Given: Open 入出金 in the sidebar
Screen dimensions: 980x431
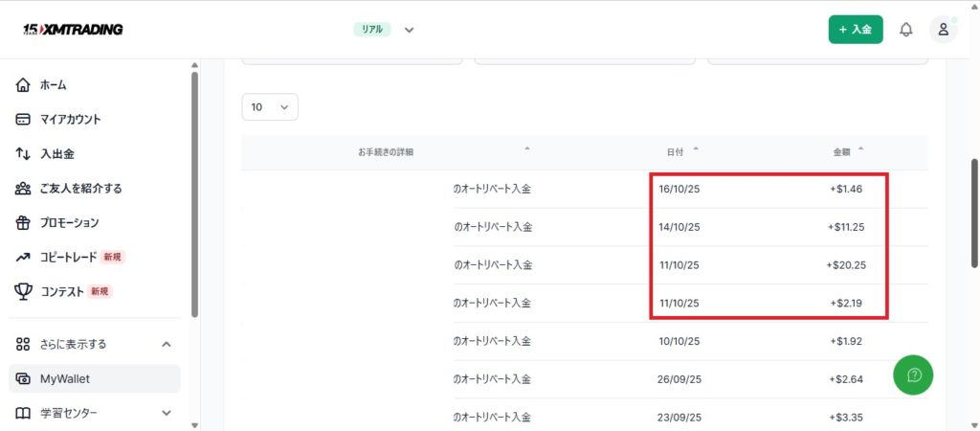Looking at the screenshot, I should [x=56, y=154].
